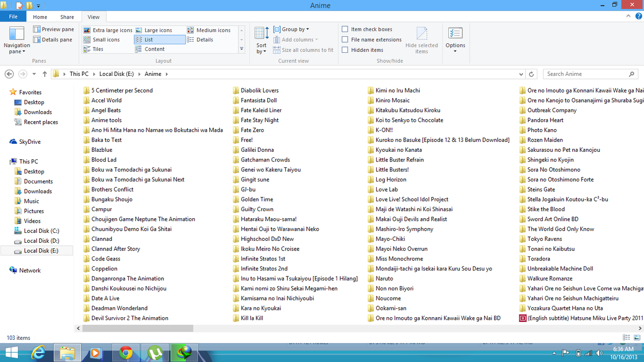Enable Hidden items checkbox
The height and width of the screenshot is (362, 644).
pos(345,50)
